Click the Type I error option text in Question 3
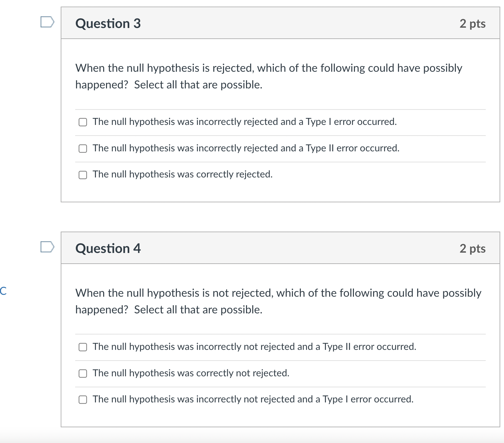Image resolution: width=504 pixels, height=443 pixels. pos(244,122)
